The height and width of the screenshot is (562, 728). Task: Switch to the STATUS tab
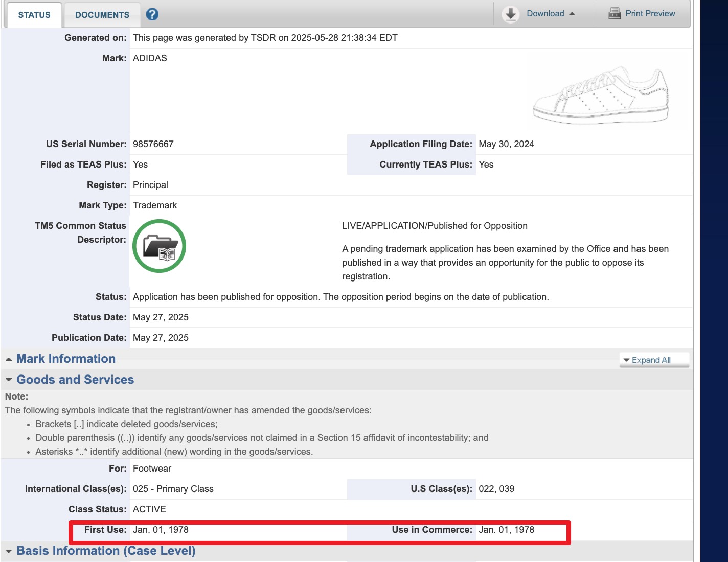34,15
